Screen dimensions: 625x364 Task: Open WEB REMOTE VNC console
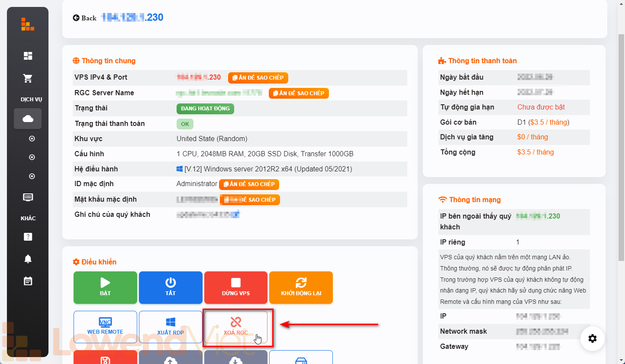105,326
